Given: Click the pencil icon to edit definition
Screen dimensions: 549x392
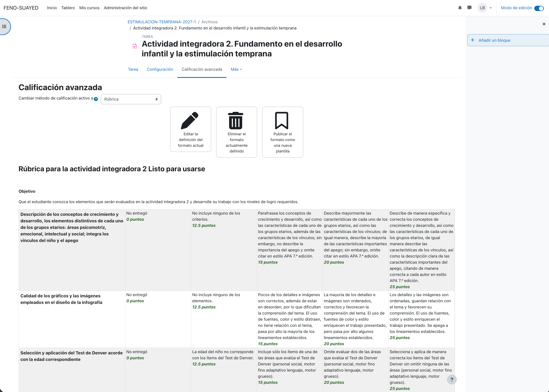Looking at the screenshot, I should point(190,120).
